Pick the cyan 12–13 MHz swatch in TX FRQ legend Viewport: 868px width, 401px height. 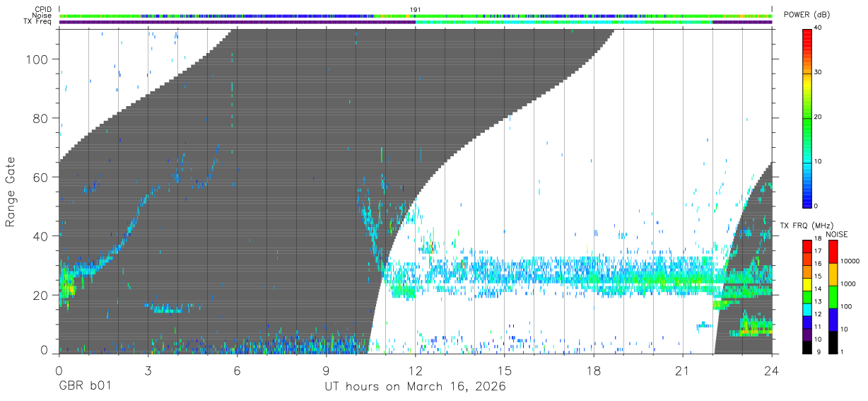coord(807,310)
